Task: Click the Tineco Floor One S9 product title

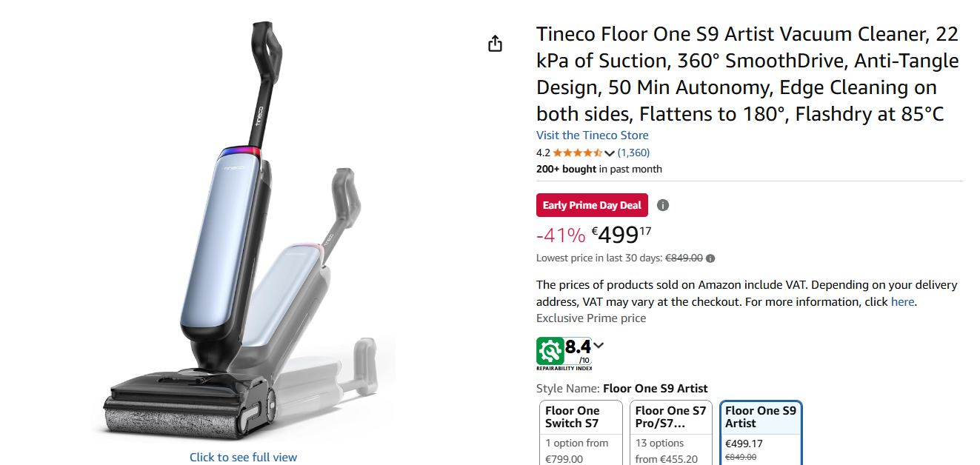Action: click(x=747, y=74)
